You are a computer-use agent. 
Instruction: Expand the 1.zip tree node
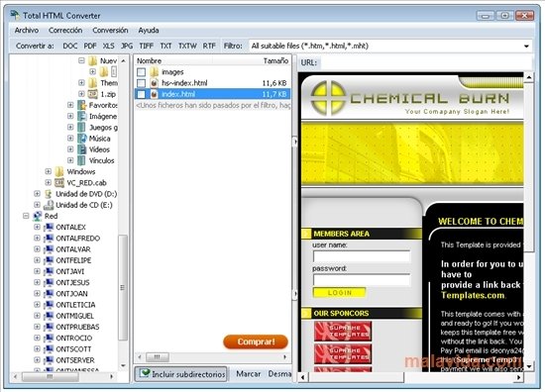tap(81, 94)
